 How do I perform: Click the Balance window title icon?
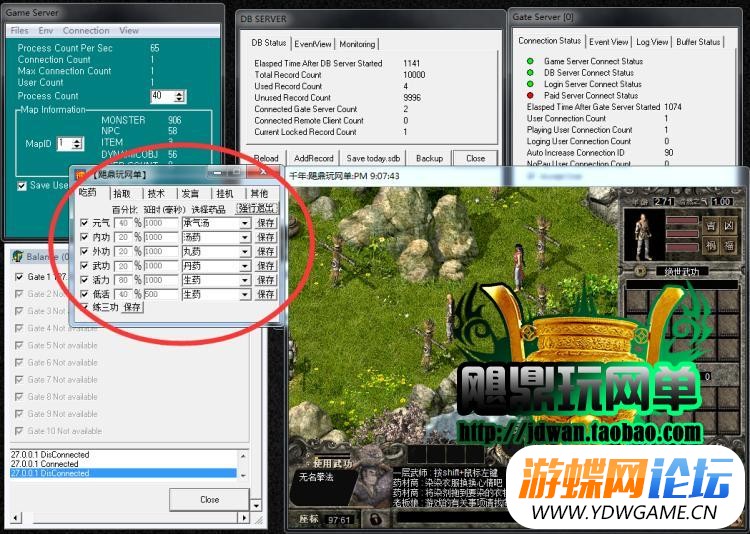(18, 256)
